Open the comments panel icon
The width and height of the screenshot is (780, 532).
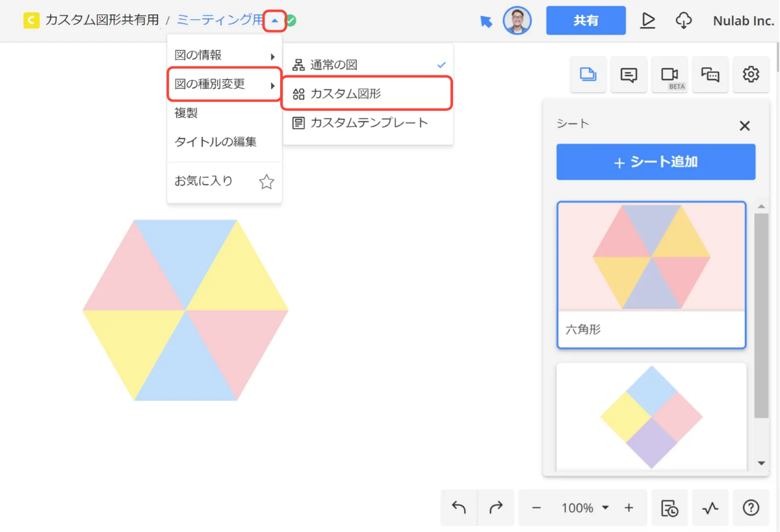pos(629,75)
